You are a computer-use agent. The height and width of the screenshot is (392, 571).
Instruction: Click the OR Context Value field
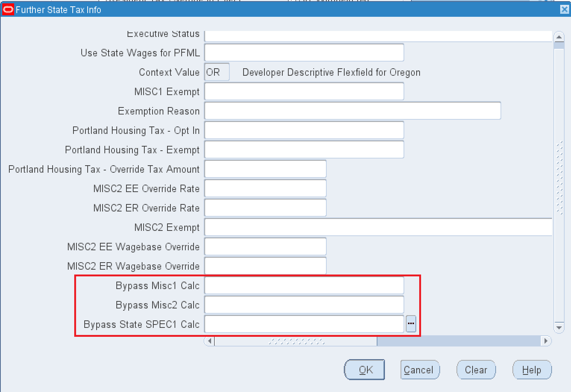point(216,72)
